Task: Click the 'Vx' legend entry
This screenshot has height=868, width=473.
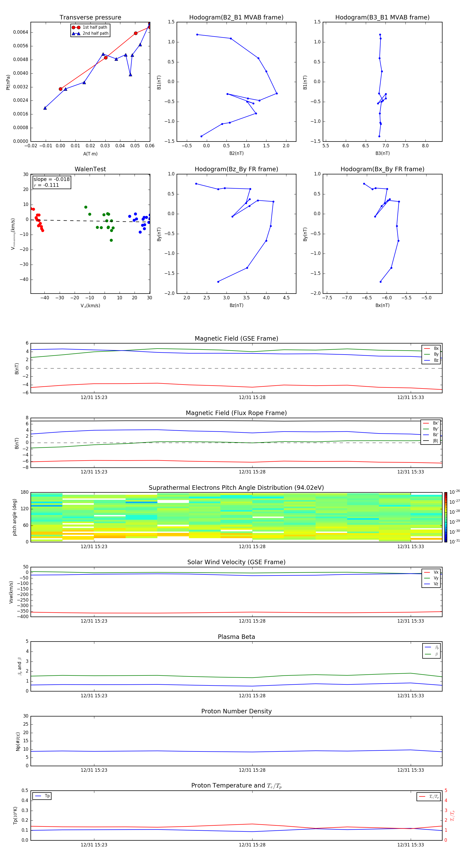Action: [x=431, y=572]
